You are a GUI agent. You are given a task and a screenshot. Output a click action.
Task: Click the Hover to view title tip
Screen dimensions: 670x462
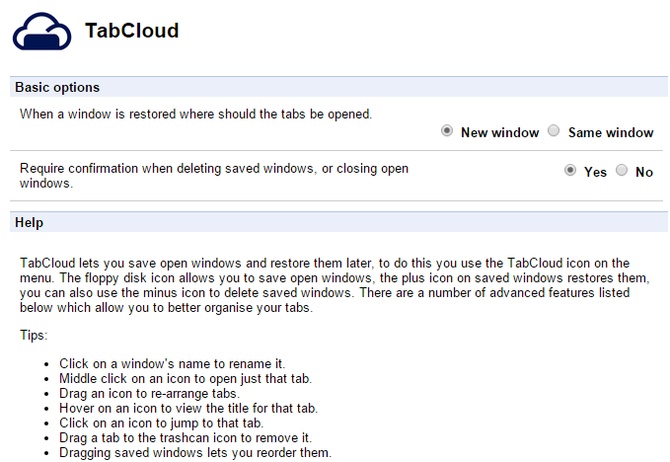[x=188, y=407]
